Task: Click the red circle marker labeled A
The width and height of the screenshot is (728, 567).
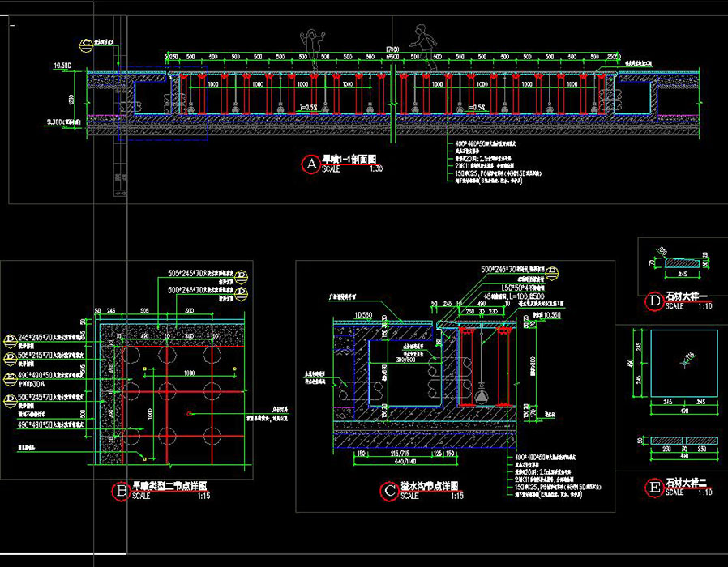Action: click(310, 164)
